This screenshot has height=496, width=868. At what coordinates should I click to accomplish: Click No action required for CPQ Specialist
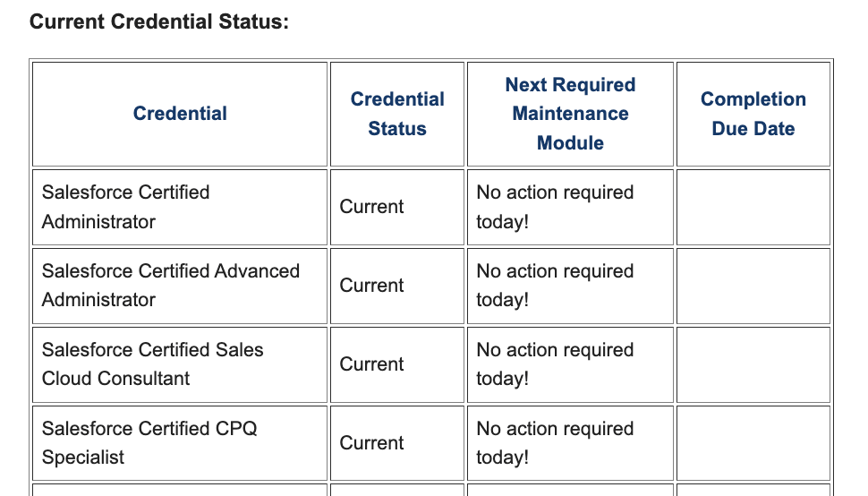coord(555,443)
